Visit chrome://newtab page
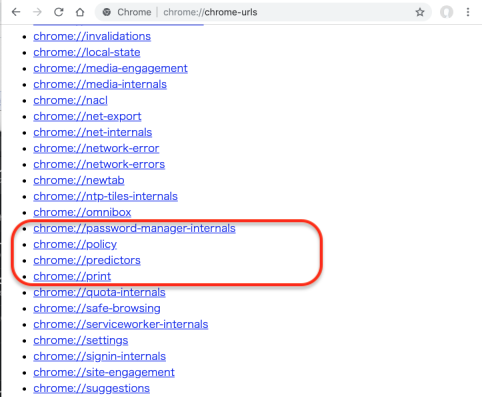The height and width of the screenshot is (397, 482). 79,180
